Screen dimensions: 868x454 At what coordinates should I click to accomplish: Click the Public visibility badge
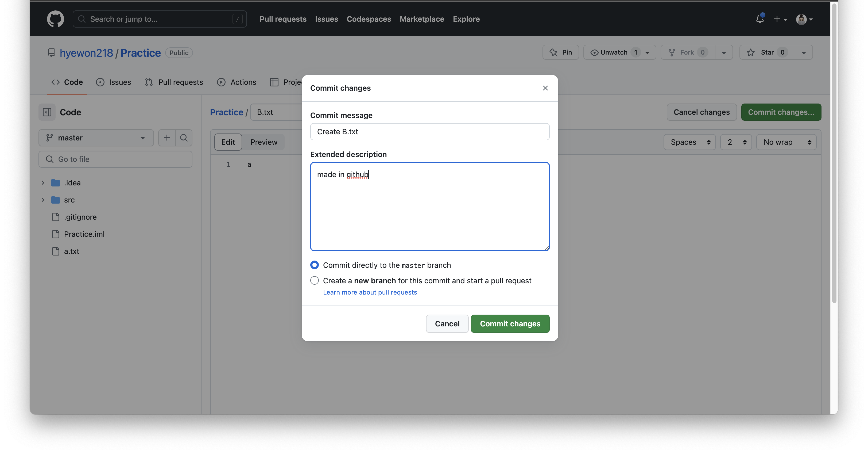pos(179,53)
